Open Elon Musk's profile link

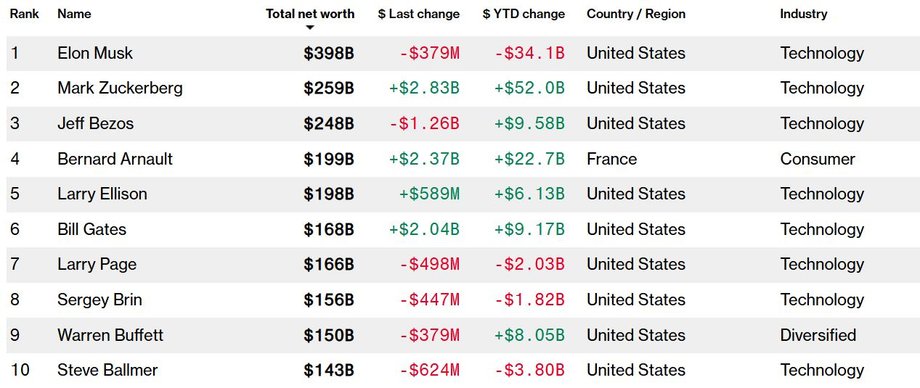point(95,53)
